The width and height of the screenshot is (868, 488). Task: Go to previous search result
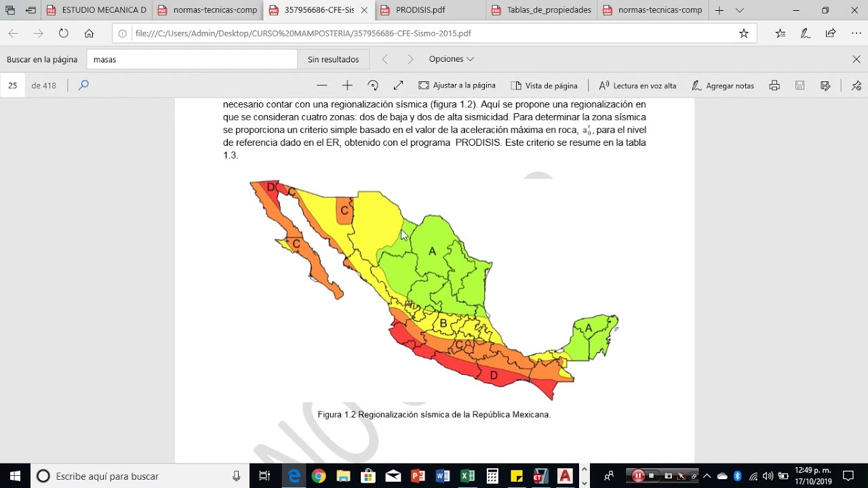[385, 59]
